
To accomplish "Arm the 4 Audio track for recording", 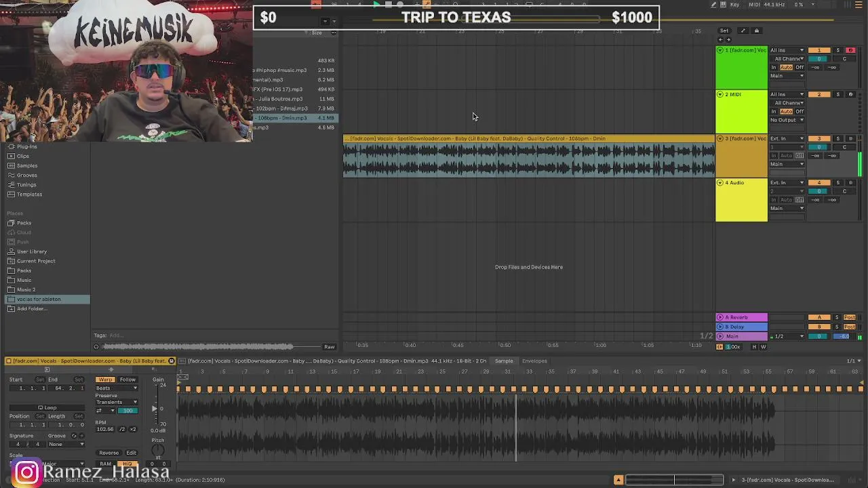I will pos(850,182).
